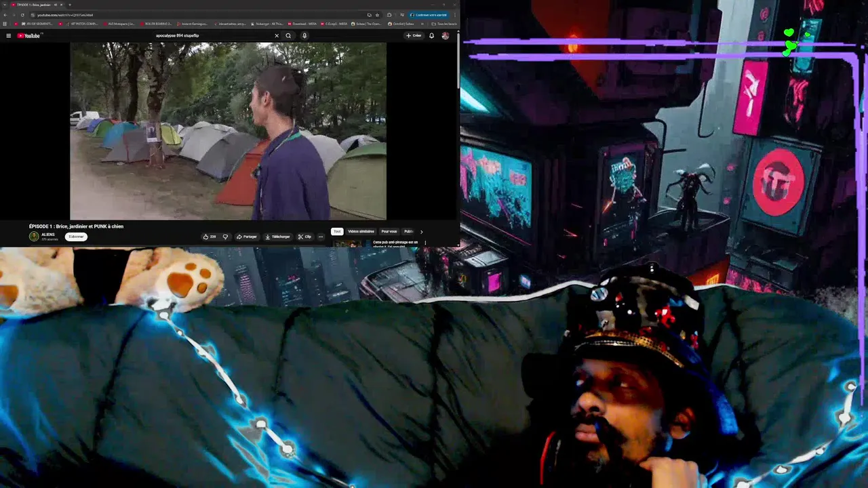Click the video title ÉPISODE 1 : Brice, jardinier
Screen dimensions: 868x488
tap(76, 226)
